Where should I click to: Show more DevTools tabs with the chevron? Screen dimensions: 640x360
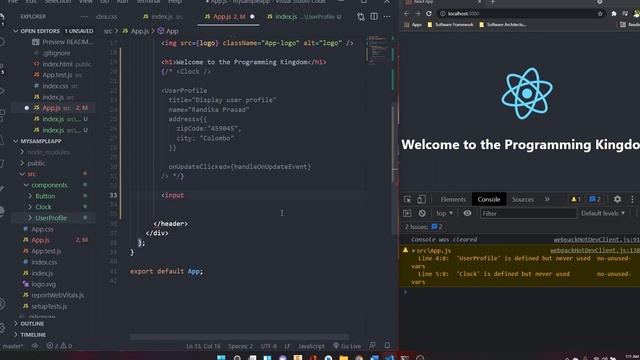(x=547, y=199)
